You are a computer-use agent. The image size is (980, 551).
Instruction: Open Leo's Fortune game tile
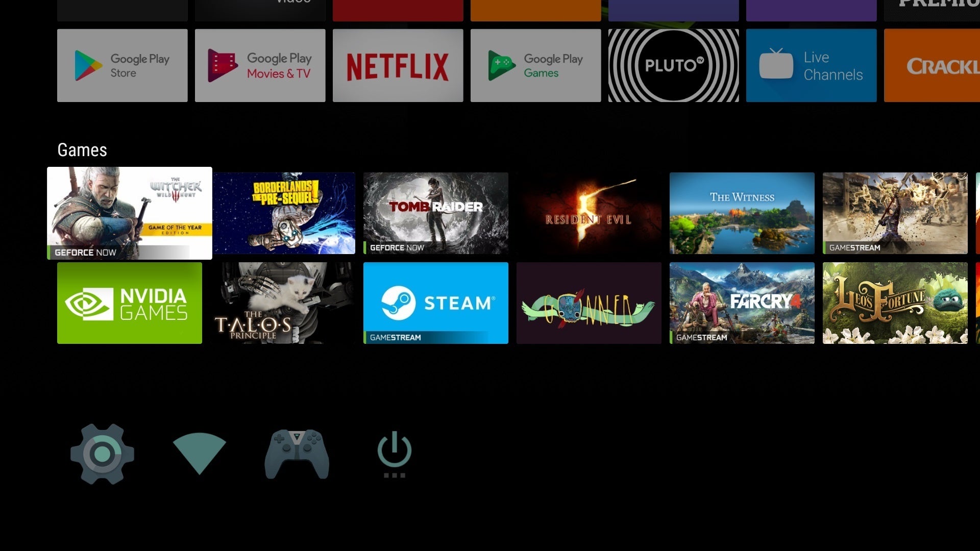[x=895, y=302]
